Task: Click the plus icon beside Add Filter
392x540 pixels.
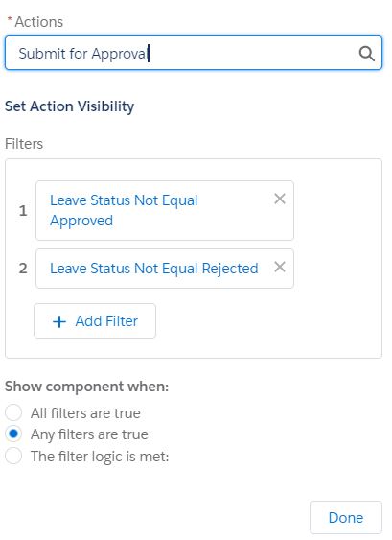Action: click(x=59, y=321)
